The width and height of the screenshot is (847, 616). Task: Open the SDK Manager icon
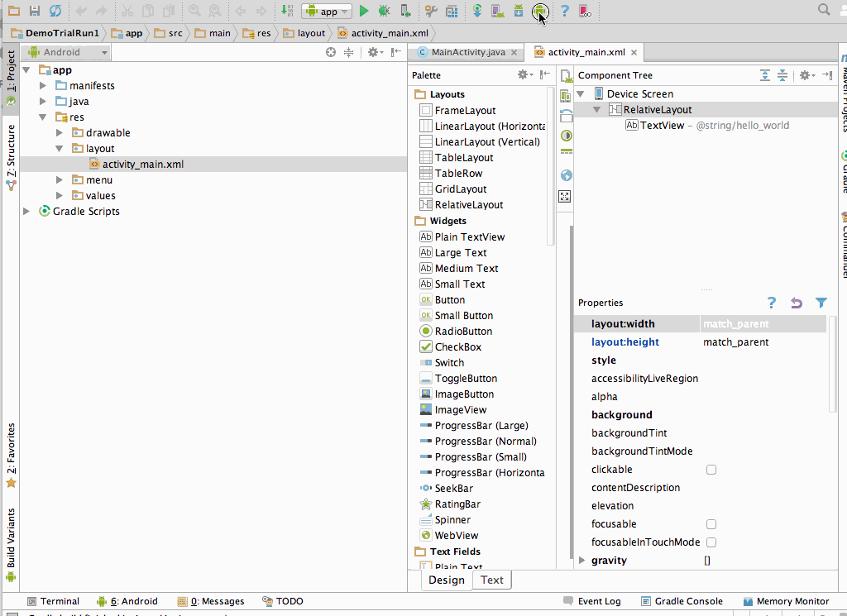[x=518, y=10]
